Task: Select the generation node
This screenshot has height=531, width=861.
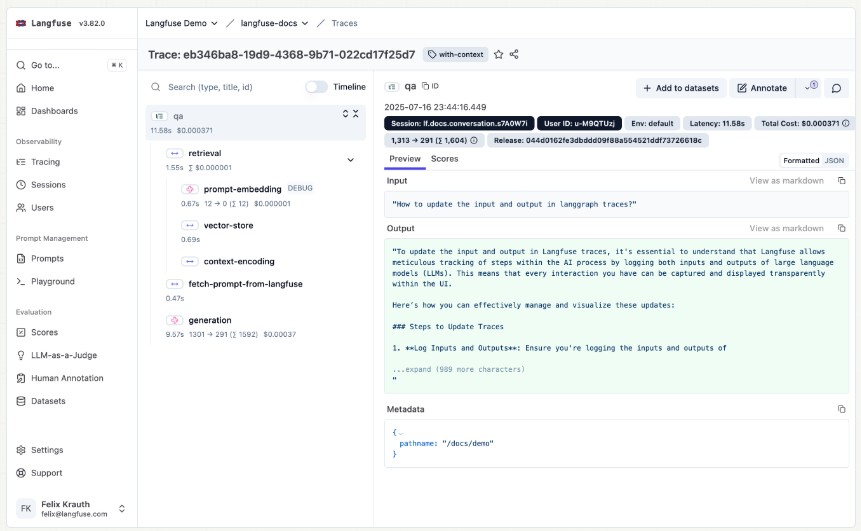Action: pos(209,320)
